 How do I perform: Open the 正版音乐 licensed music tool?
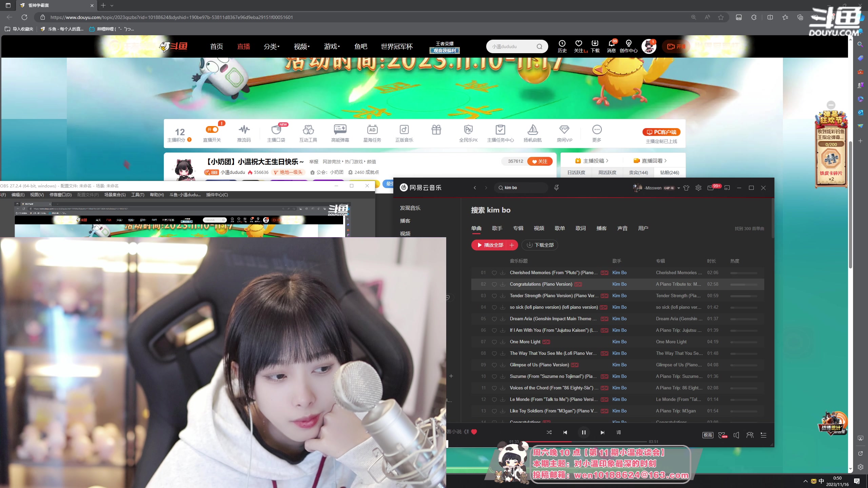(x=404, y=133)
